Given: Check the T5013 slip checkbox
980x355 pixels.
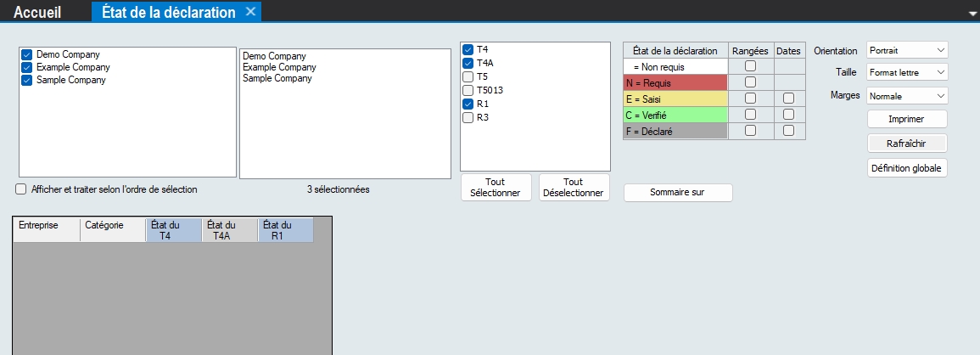Looking at the screenshot, I should [x=468, y=90].
